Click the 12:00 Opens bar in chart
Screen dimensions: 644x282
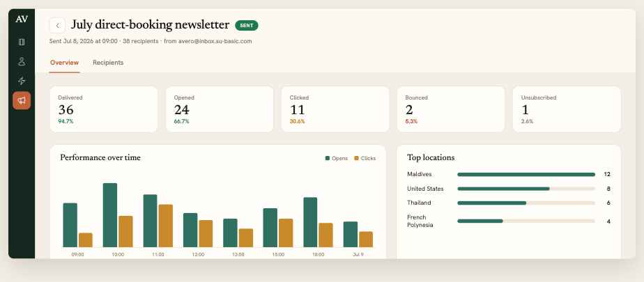(x=190, y=230)
